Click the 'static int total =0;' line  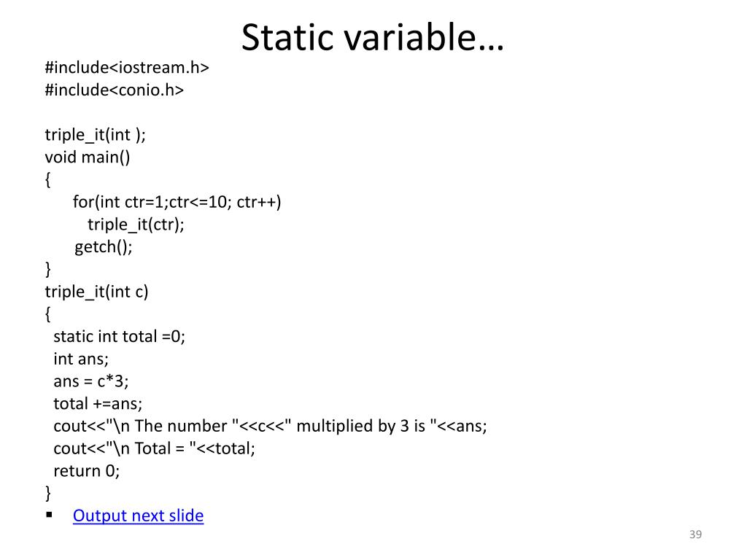(119, 337)
